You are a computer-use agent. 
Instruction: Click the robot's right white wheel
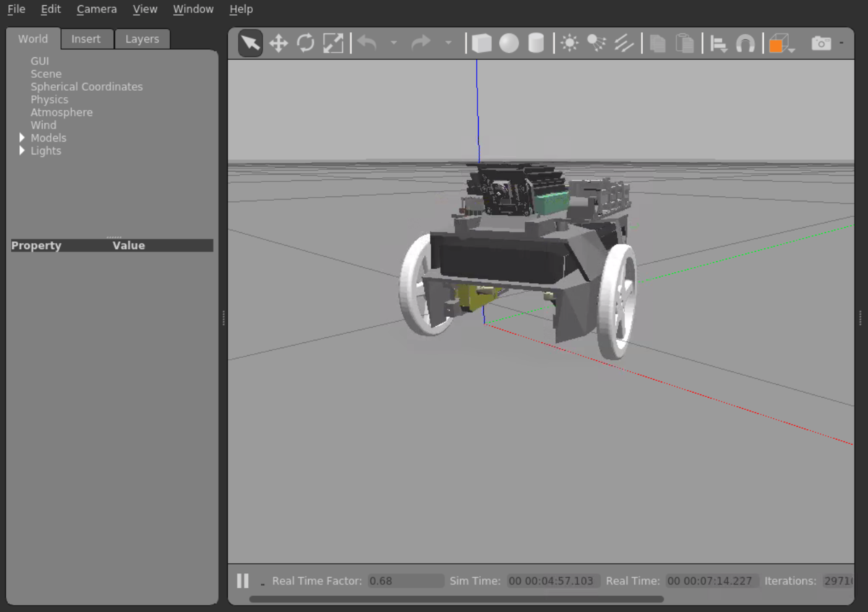[x=617, y=301]
